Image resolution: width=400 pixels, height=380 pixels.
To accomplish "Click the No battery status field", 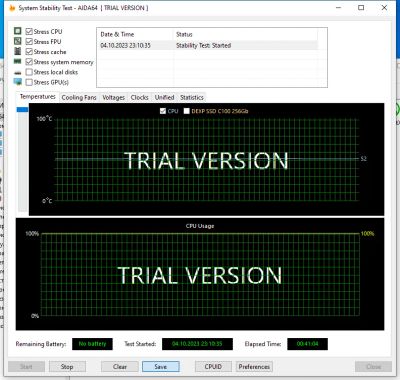I will pyautogui.click(x=92, y=344).
